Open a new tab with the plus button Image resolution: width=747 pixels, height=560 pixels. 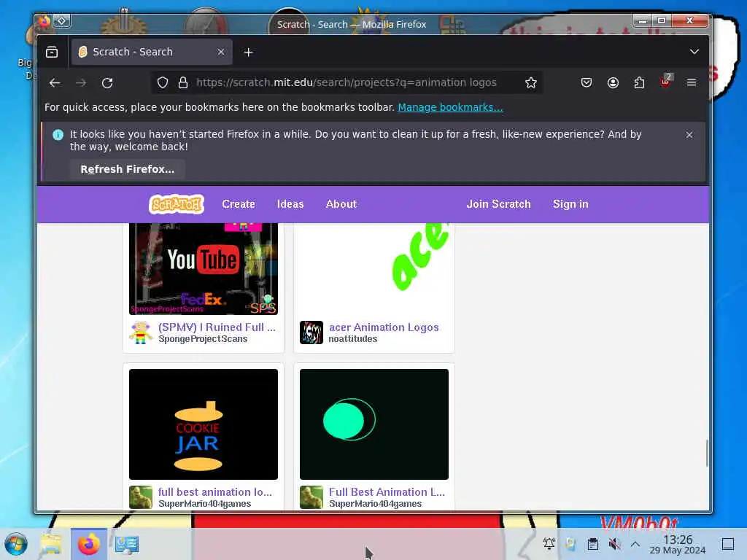tap(248, 52)
